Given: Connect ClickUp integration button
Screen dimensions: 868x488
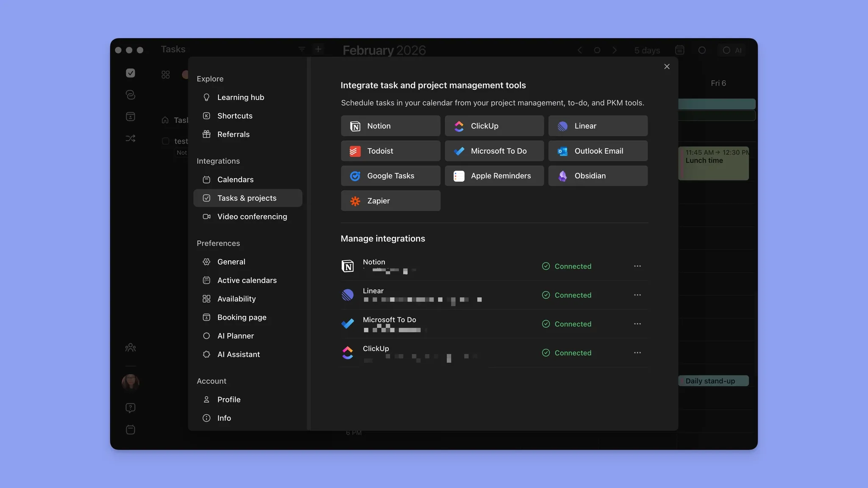Looking at the screenshot, I should click(x=494, y=126).
